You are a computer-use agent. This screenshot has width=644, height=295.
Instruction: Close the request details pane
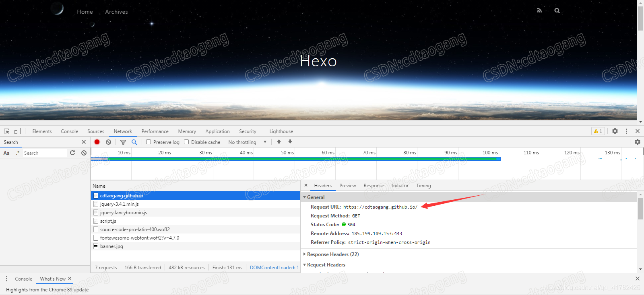(306, 185)
